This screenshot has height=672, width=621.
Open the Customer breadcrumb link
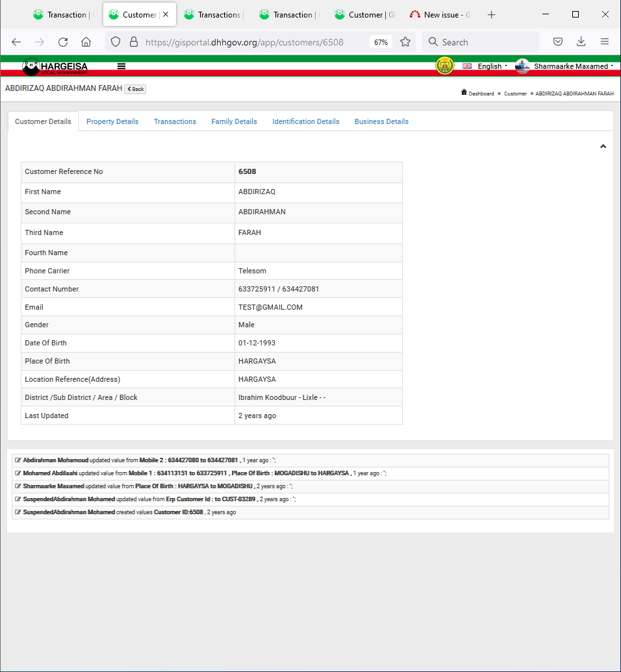coord(515,93)
